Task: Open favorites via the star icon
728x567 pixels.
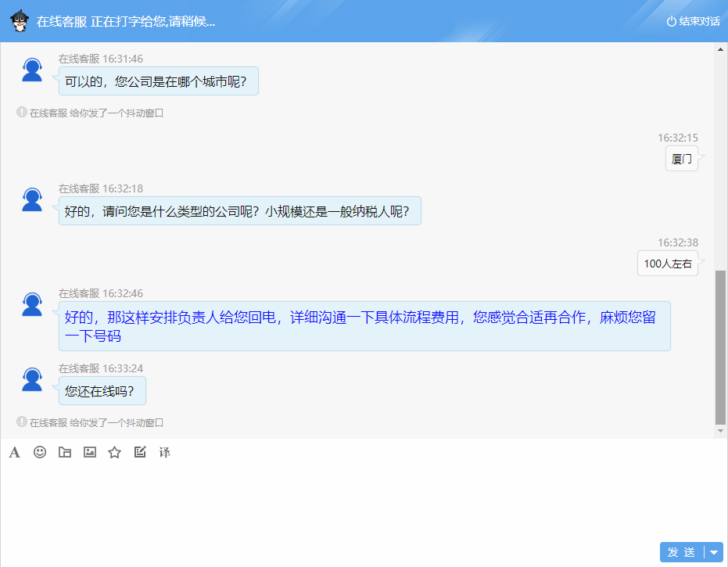Action: (x=114, y=452)
